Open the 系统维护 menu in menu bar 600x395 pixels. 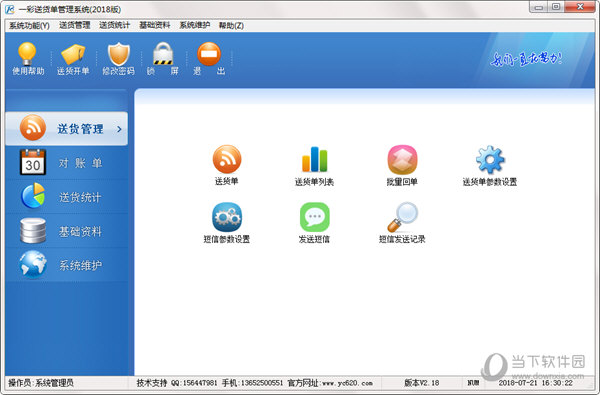(x=195, y=25)
